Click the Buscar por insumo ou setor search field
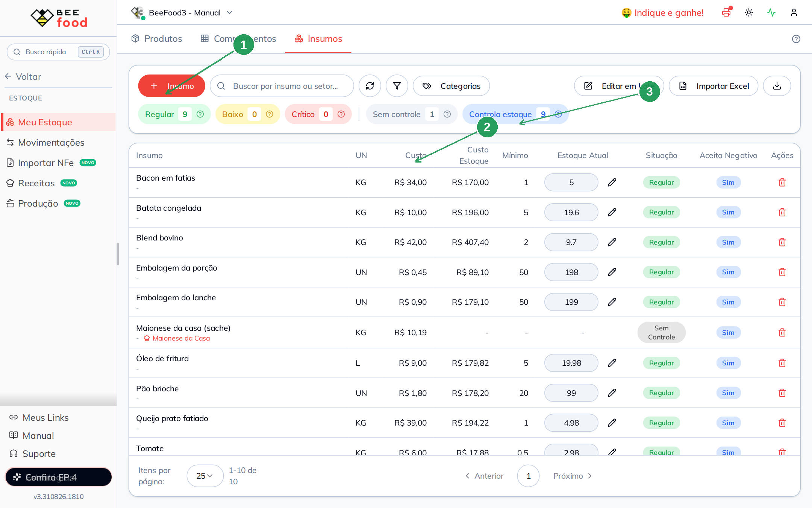 282,86
